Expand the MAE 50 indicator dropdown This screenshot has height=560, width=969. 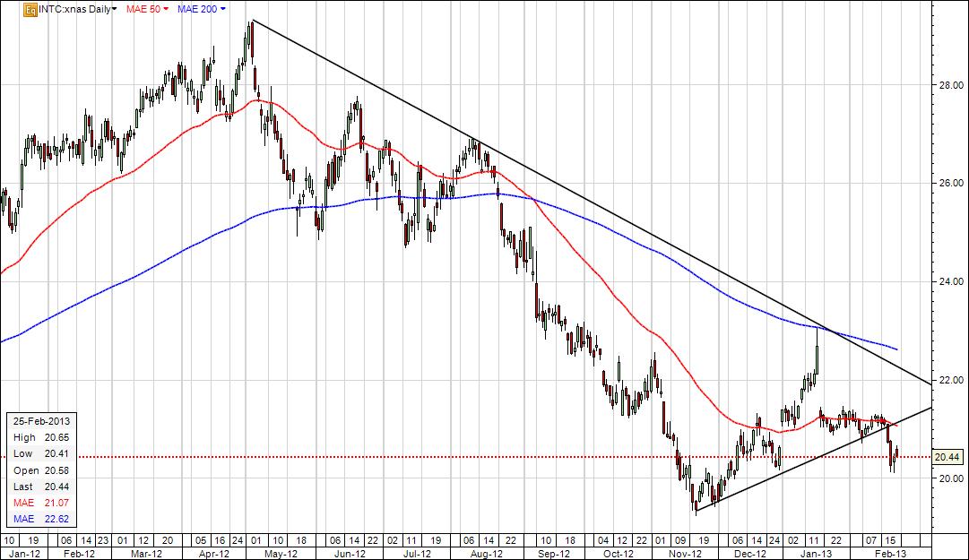147,9
